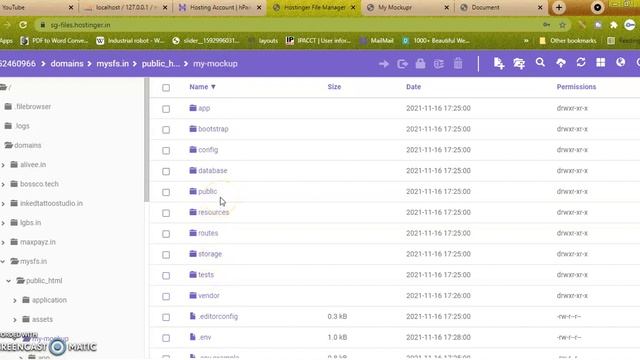Bookmark this page with the star icon

pos(562,25)
